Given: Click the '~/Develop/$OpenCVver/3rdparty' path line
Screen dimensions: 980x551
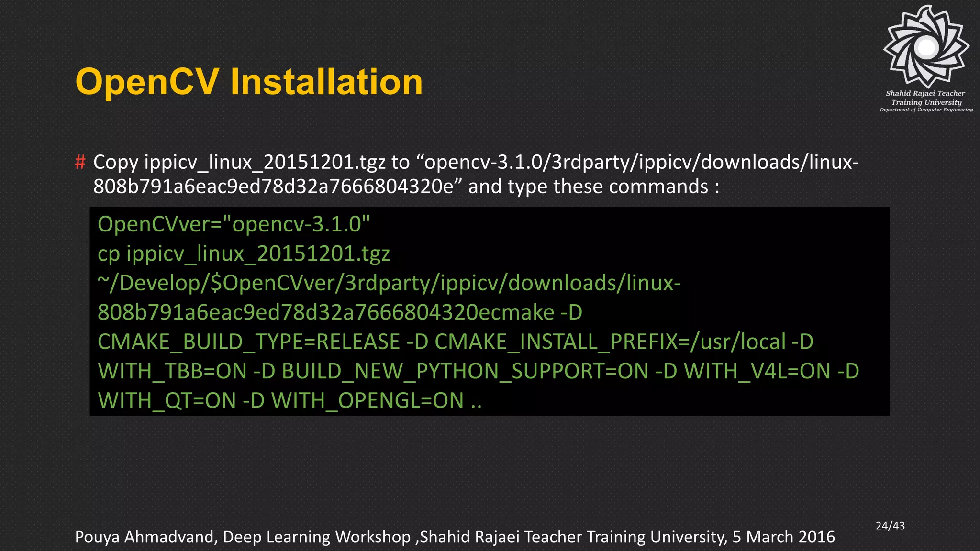Looking at the screenshot, I should tap(389, 283).
